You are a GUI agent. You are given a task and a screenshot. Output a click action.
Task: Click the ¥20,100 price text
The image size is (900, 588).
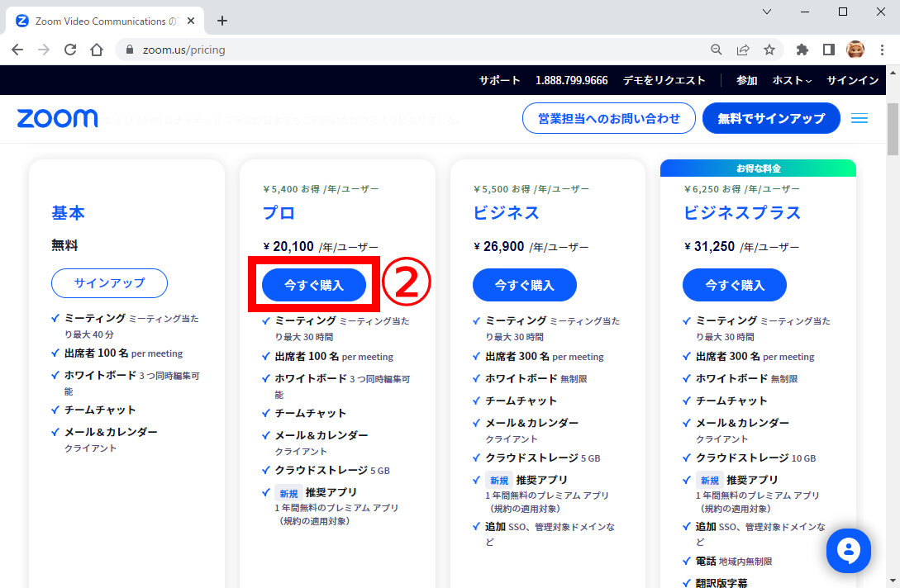pos(288,247)
